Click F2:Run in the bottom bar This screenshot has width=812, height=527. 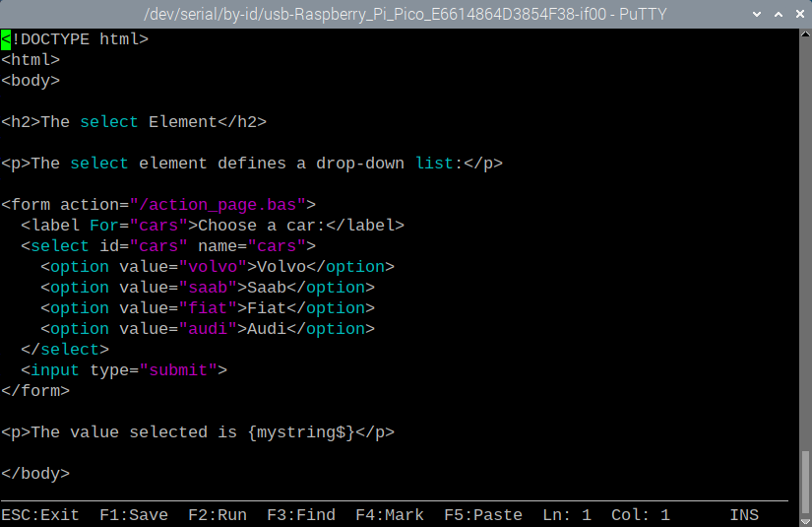coord(218,514)
